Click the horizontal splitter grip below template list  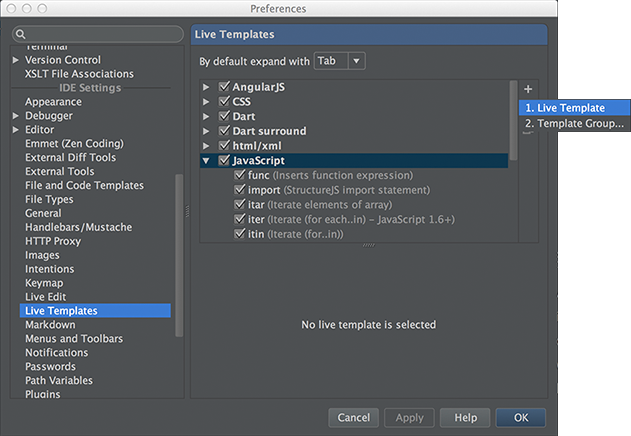(x=369, y=245)
